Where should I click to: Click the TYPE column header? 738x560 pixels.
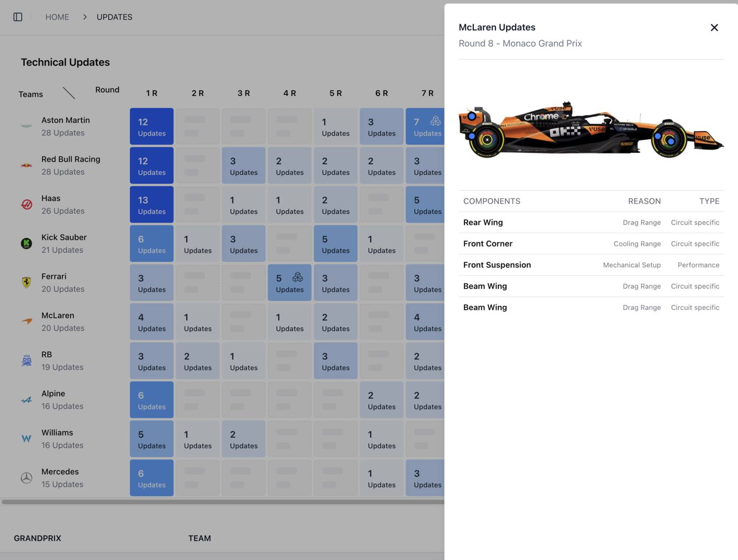(709, 201)
